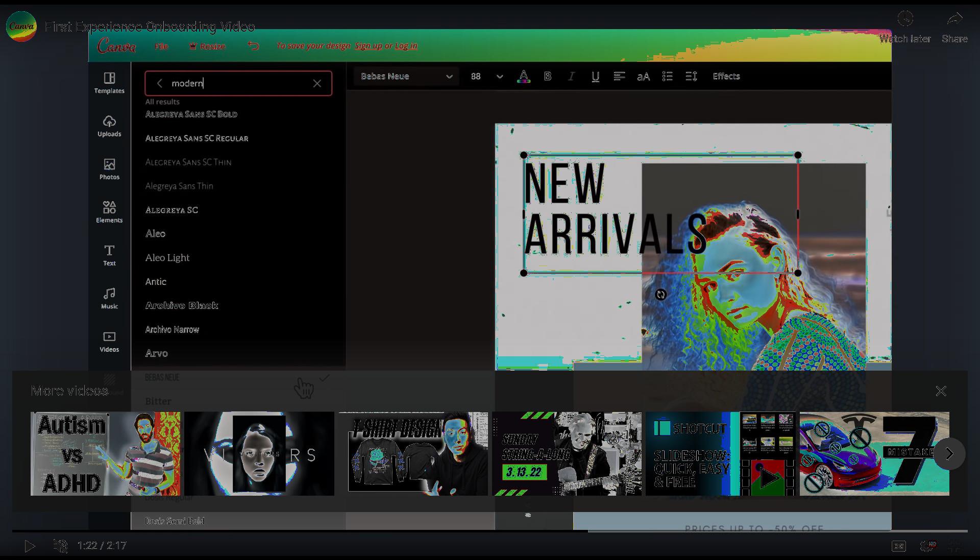The height and width of the screenshot is (560, 980).
Task: Seek on the video progress bar
Action: point(490,531)
